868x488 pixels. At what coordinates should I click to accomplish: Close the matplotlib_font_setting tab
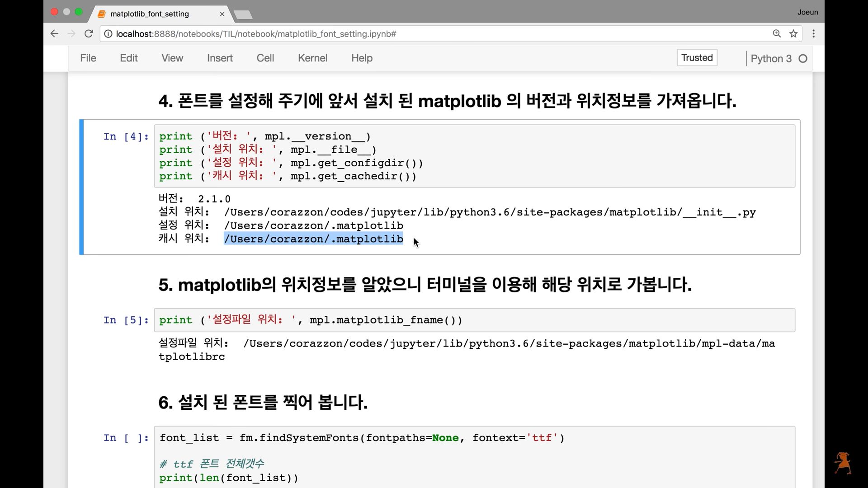click(222, 14)
